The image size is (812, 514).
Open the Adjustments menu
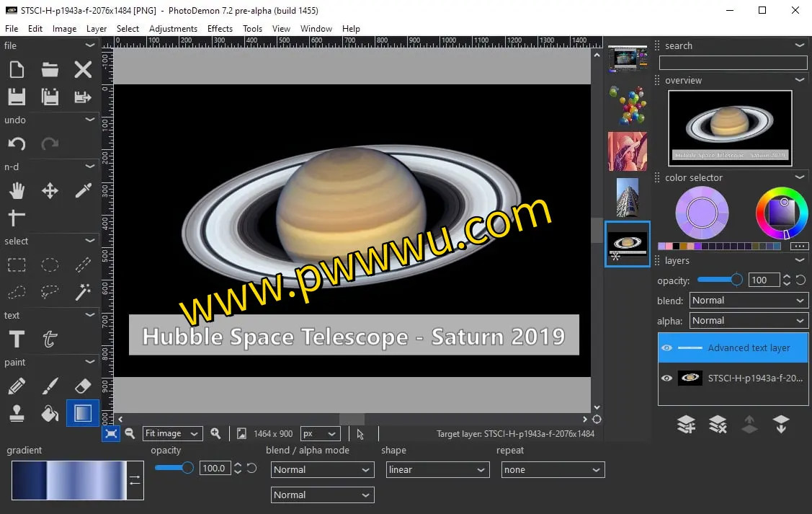click(173, 29)
